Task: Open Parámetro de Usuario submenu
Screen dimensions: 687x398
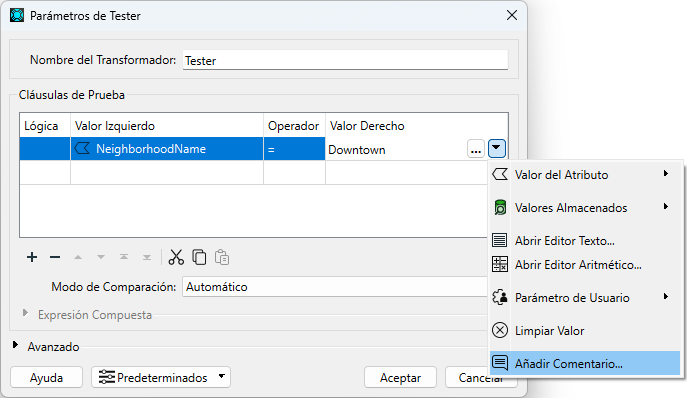Action: [x=585, y=298]
